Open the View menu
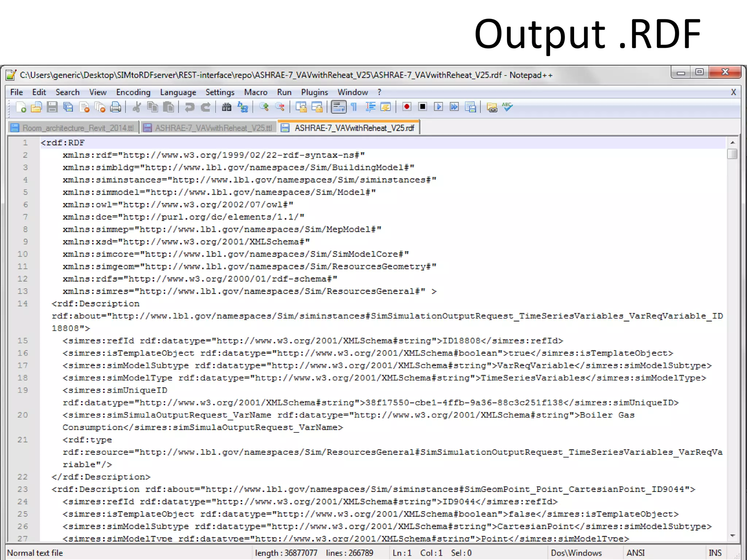 point(98,92)
